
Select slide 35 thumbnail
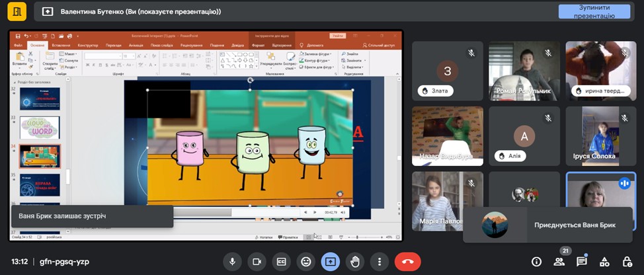[x=40, y=184]
